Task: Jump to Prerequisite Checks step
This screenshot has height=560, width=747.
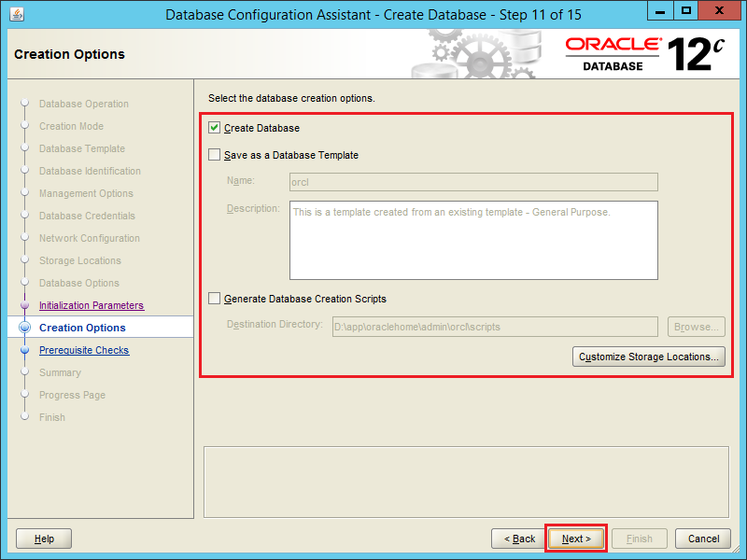Action: (x=84, y=350)
